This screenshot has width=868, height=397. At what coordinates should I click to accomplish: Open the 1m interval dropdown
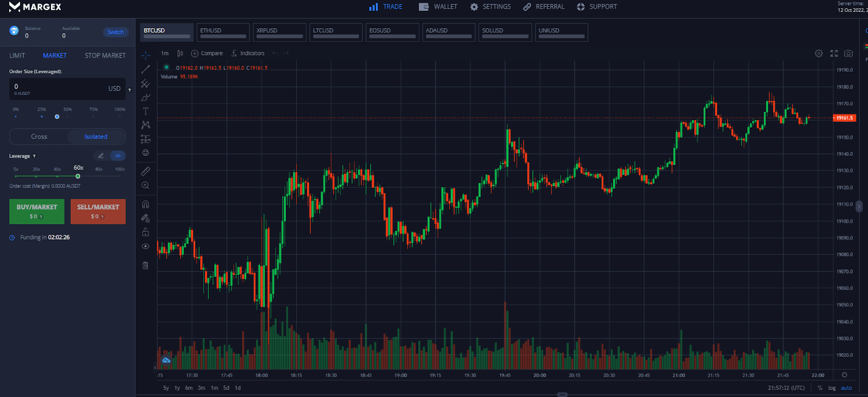click(165, 53)
